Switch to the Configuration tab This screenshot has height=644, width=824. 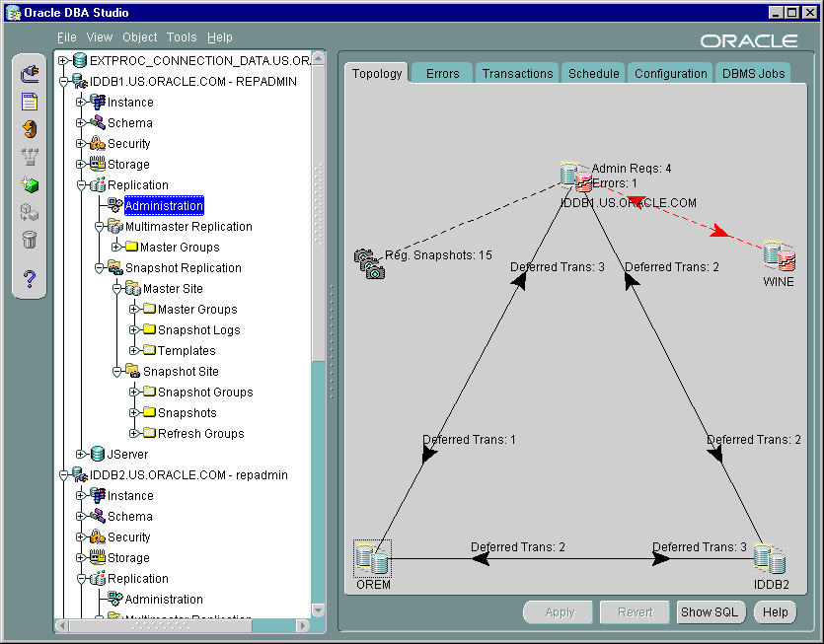coord(671,74)
